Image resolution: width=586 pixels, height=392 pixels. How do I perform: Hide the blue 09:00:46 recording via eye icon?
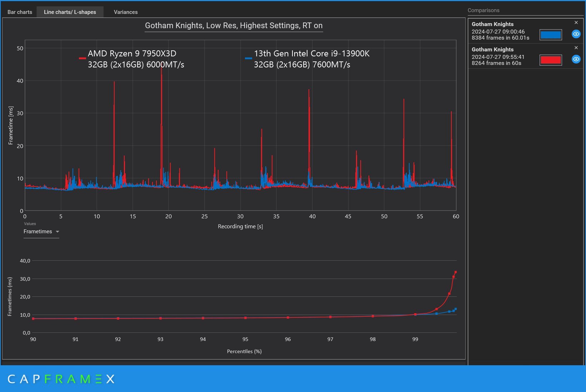pos(576,34)
